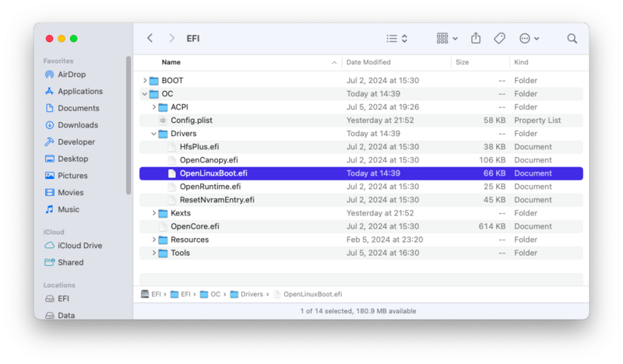This screenshot has height=364, width=623.
Task: Open iCloud Drive in sidebar
Action: coord(73,246)
